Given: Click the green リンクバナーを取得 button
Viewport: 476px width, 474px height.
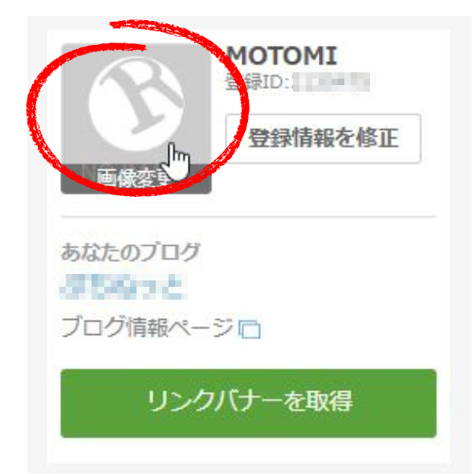Looking at the screenshot, I should (249, 403).
